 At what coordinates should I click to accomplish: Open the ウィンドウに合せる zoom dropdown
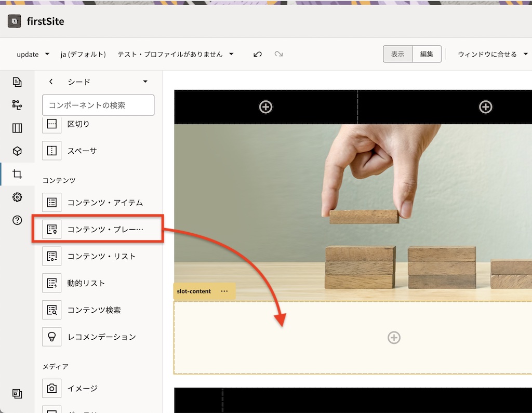[x=492, y=54]
